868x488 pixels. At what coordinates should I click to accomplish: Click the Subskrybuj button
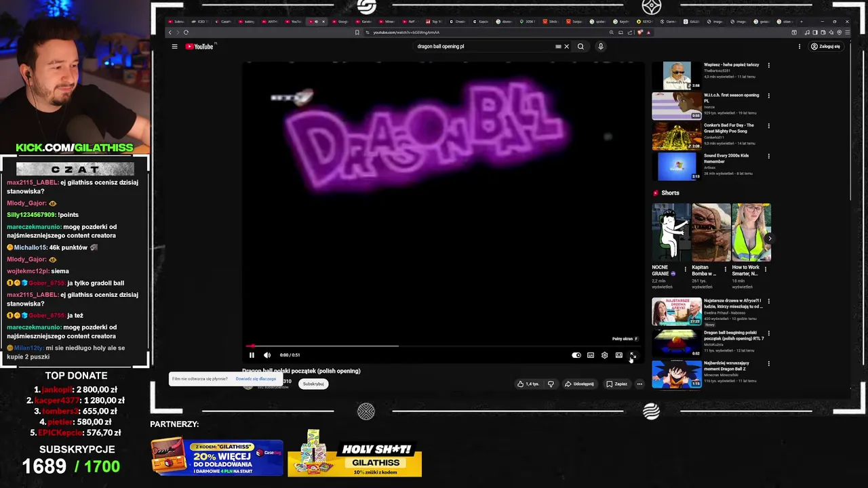tap(313, 384)
